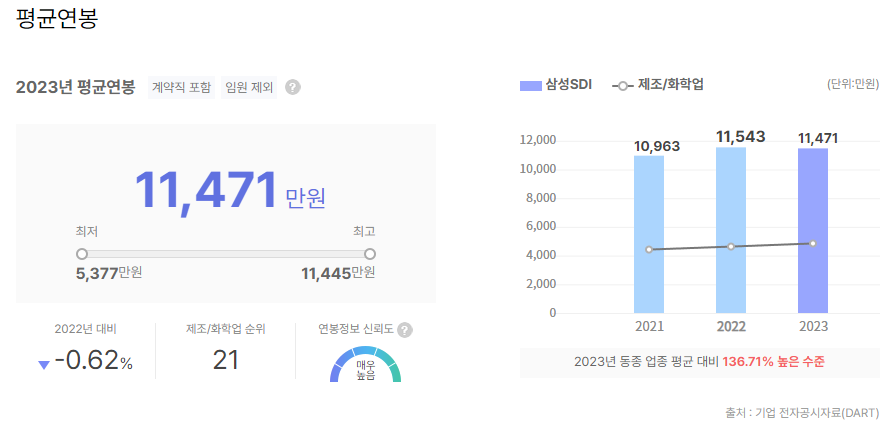Click the 출처 기업 전자공시자료(DART) note
Viewport: 888px width, 434px height.
pos(802,412)
